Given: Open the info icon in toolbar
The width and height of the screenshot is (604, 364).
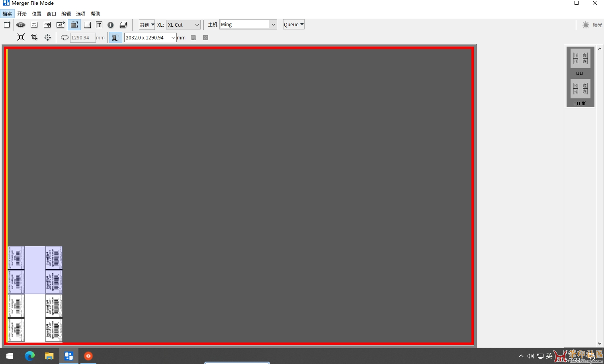Looking at the screenshot, I should (111, 25).
